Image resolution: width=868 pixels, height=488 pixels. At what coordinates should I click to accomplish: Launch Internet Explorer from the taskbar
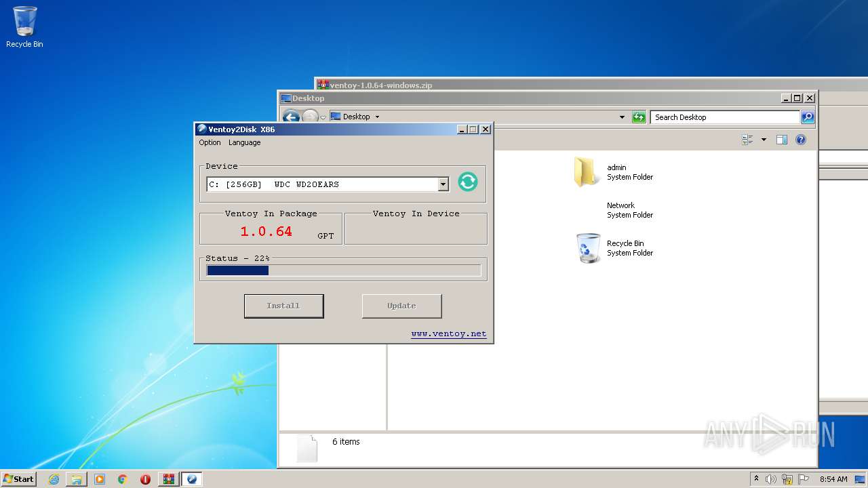click(54, 479)
